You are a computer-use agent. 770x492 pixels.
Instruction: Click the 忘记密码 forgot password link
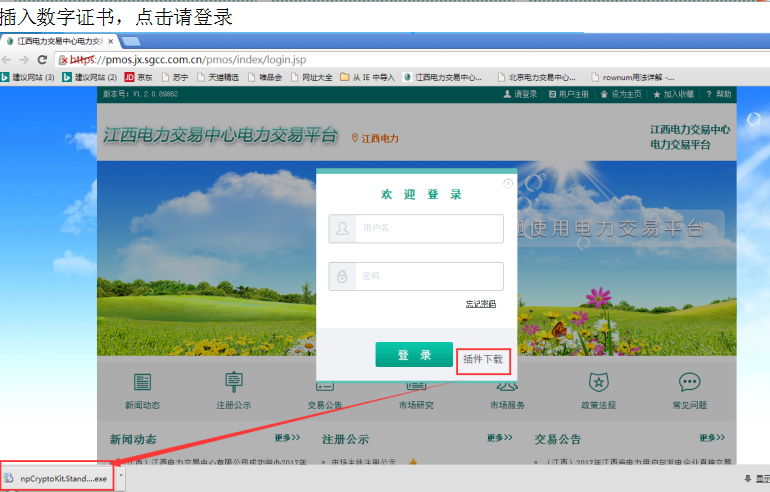(x=480, y=304)
